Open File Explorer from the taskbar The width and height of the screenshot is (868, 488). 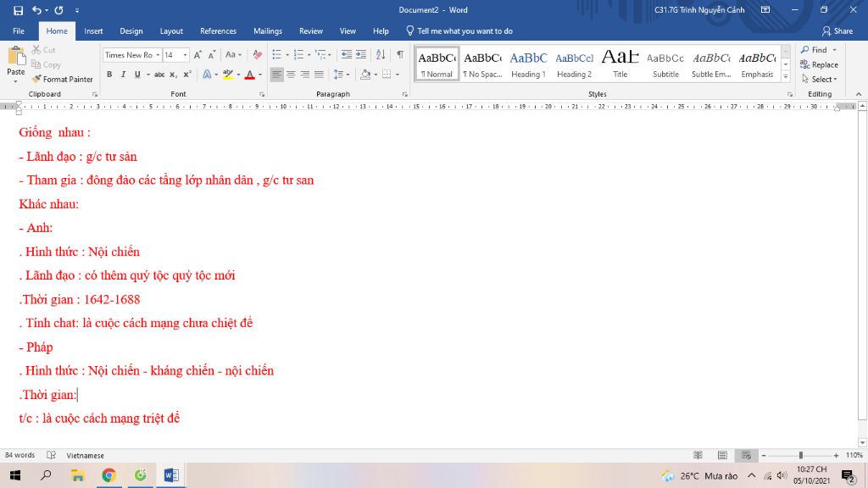77,475
